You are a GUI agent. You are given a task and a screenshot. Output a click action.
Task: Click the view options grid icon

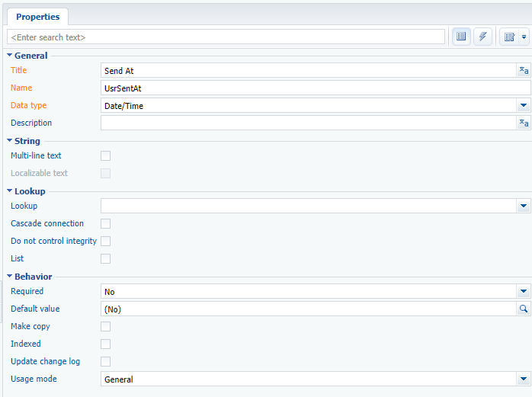coord(509,37)
